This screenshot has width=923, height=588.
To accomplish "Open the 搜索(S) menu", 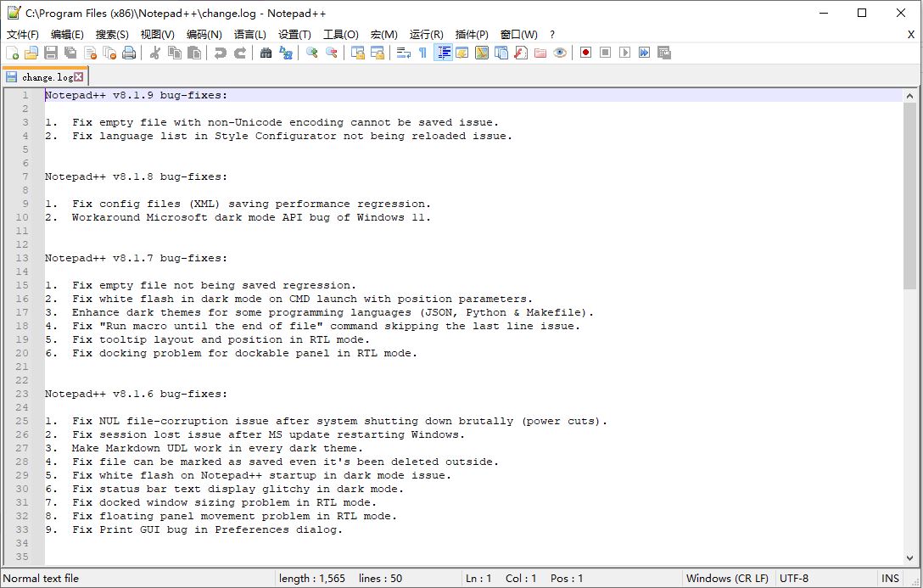I will pyautogui.click(x=112, y=35).
